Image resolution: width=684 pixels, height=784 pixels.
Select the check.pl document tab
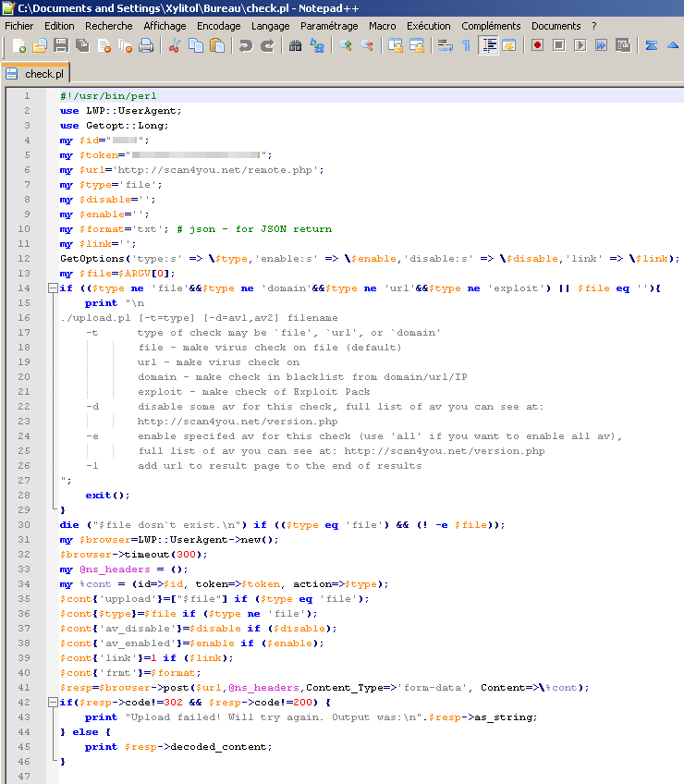pos(35,74)
